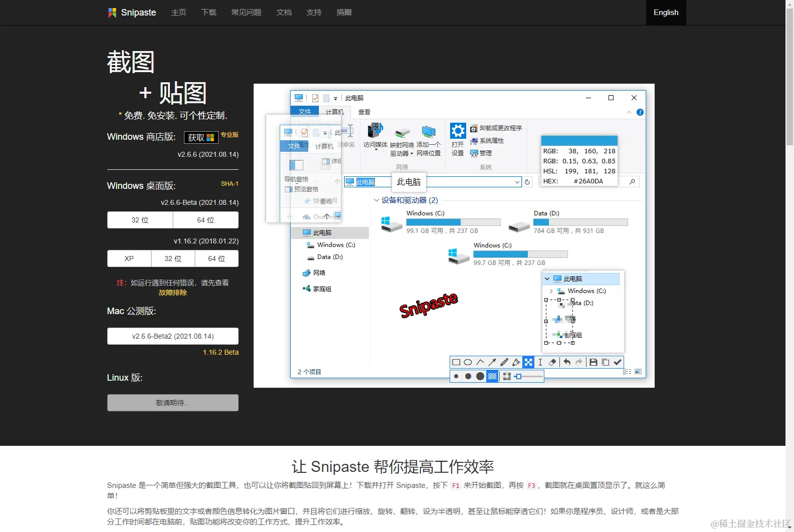
Task: Download v1.16.2 XP version
Action: 129,258
